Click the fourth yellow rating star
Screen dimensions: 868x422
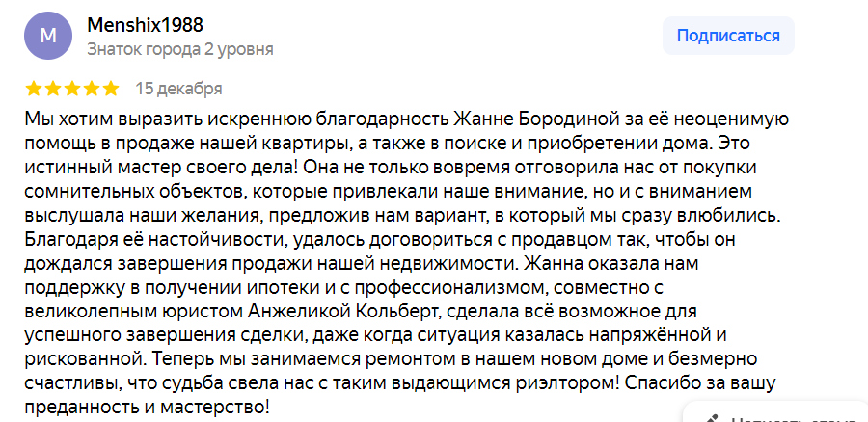point(92,89)
